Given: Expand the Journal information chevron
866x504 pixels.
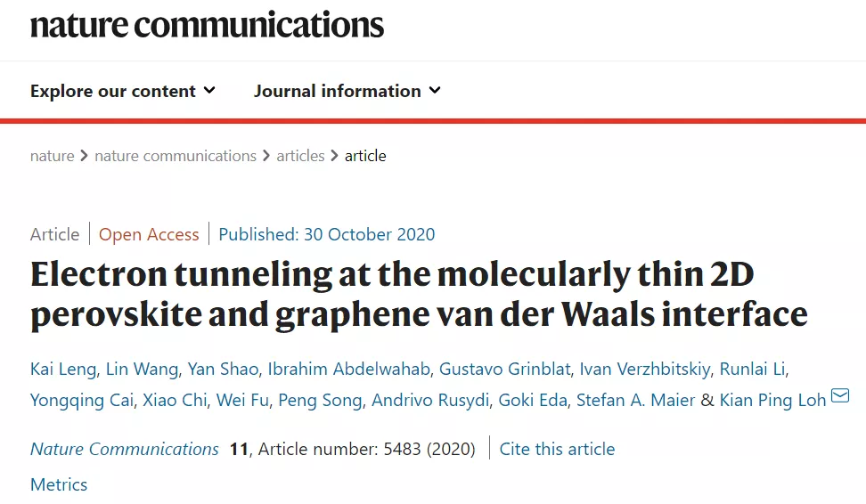Looking at the screenshot, I should click(435, 90).
